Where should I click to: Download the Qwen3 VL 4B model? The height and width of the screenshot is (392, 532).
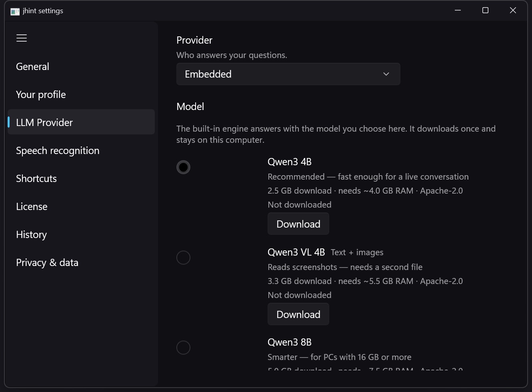[x=298, y=314]
